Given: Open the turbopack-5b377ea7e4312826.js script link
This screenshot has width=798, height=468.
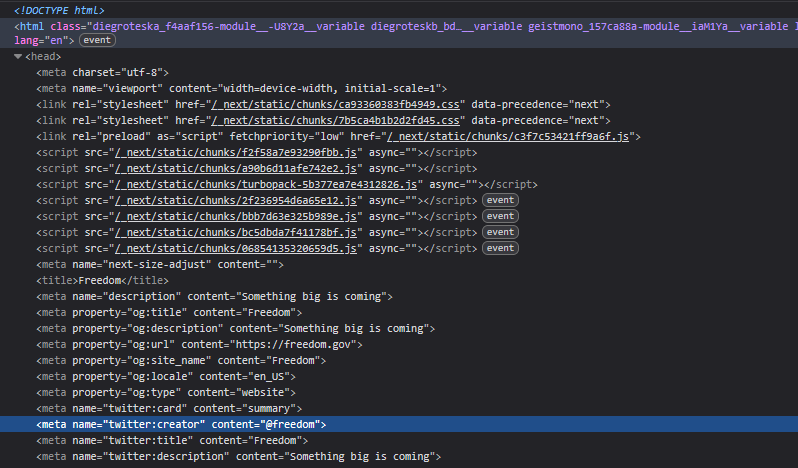Looking at the screenshot, I should tap(266, 185).
